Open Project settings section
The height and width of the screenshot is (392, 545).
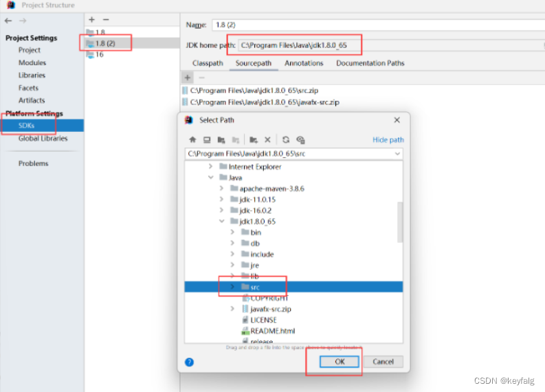coord(30,50)
